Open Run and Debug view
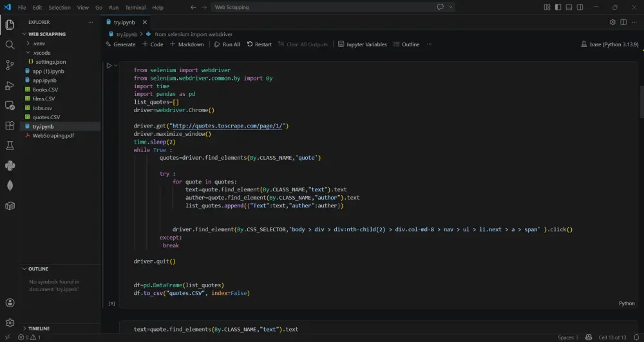 [10, 86]
